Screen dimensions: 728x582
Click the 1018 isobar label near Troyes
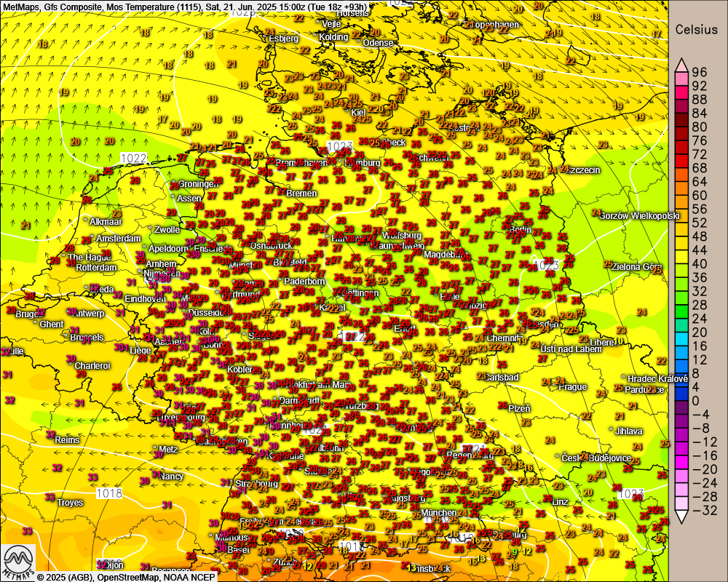pyautogui.click(x=108, y=493)
